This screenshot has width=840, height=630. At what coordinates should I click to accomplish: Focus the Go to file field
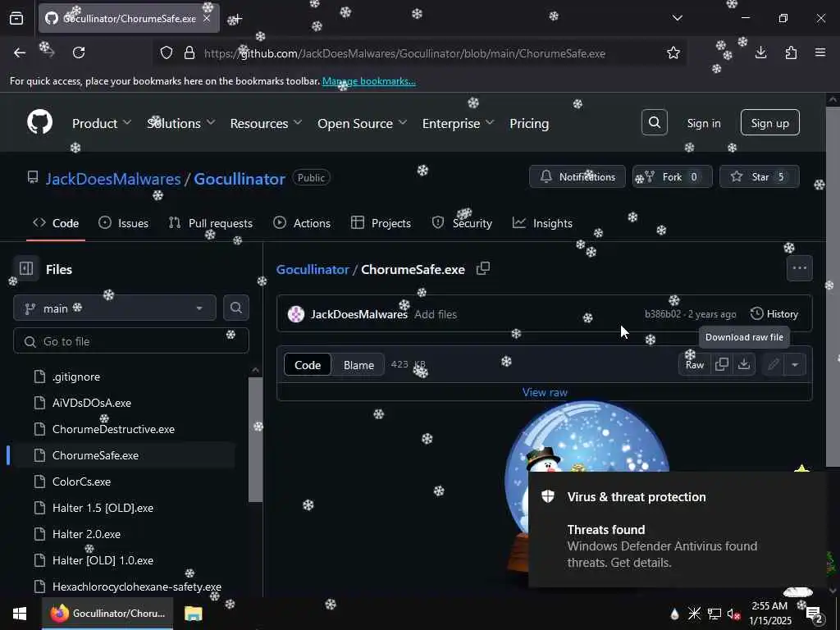tap(130, 340)
